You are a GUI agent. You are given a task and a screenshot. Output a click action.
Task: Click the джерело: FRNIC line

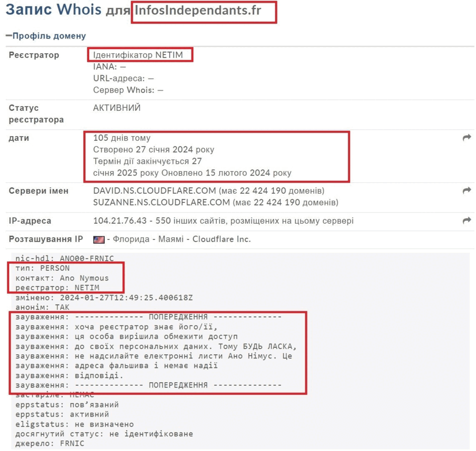(x=50, y=443)
